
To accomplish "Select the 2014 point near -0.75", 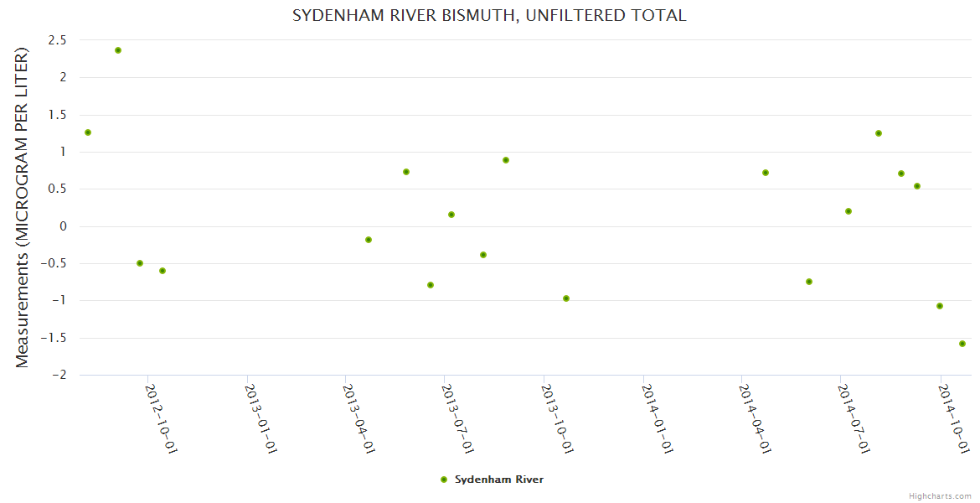I will click(809, 282).
